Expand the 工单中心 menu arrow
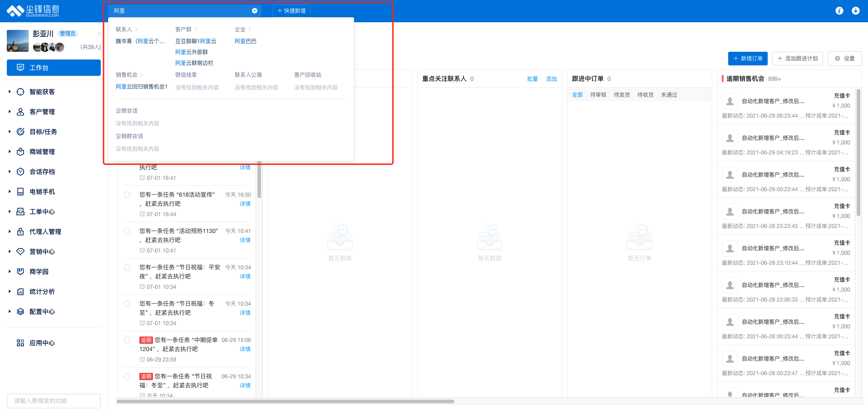 coord(10,212)
